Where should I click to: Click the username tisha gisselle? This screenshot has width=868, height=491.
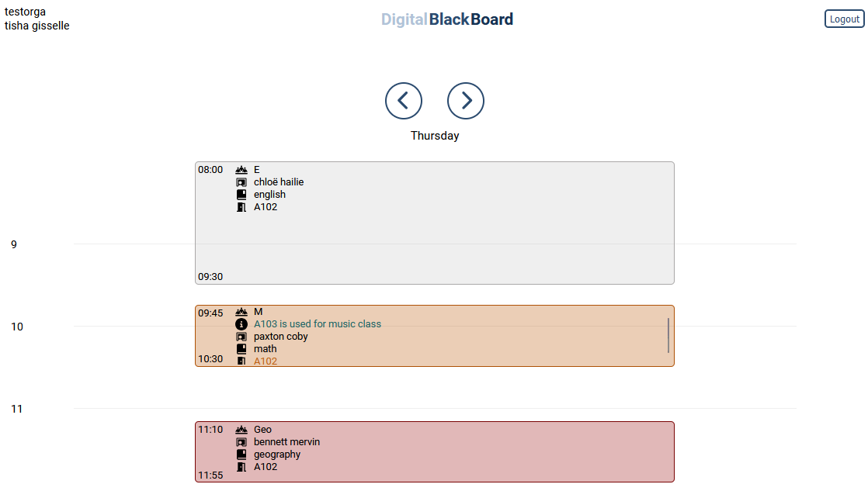[x=36, y=26]
